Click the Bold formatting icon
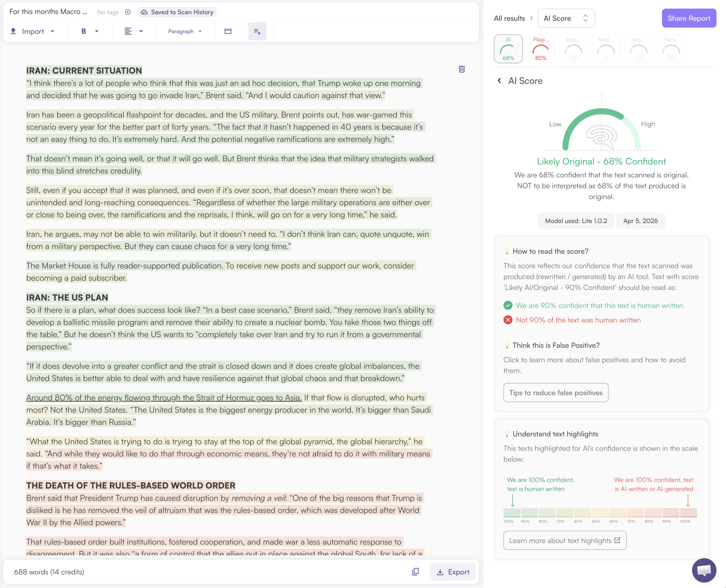This screenshot has width=726, height=588. (84, 31)
